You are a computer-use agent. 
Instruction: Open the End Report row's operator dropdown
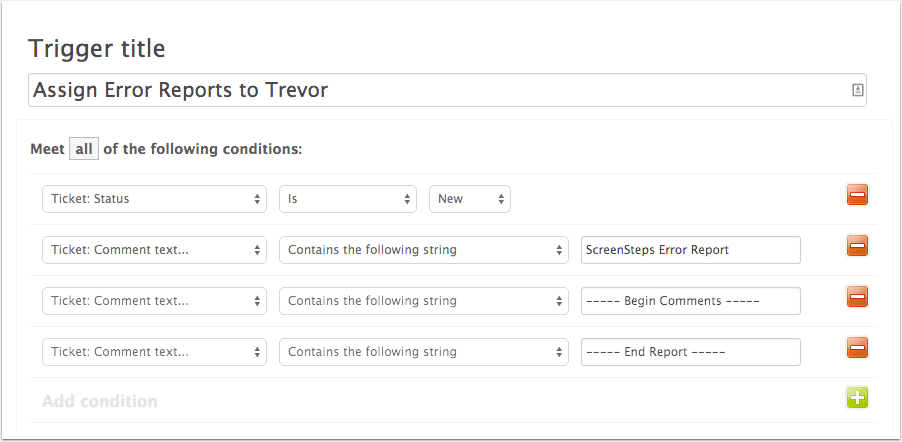[424, 352]
